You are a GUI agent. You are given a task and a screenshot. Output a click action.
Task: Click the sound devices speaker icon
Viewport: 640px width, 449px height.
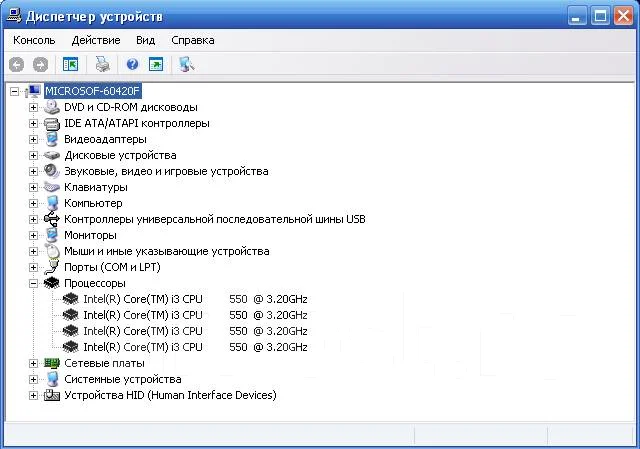point(52,171)
